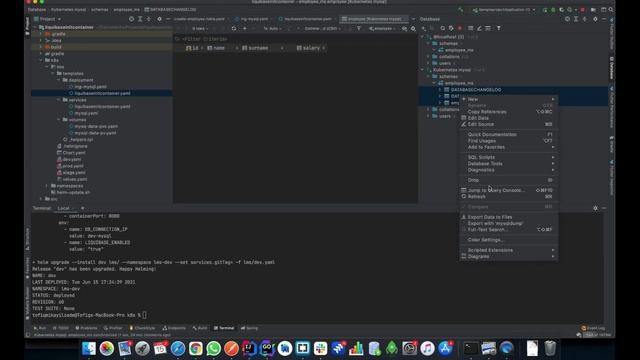Collapse the Kubernetes mysql data source node
This screenshot has height=360, width=640.
pos(422,70)
